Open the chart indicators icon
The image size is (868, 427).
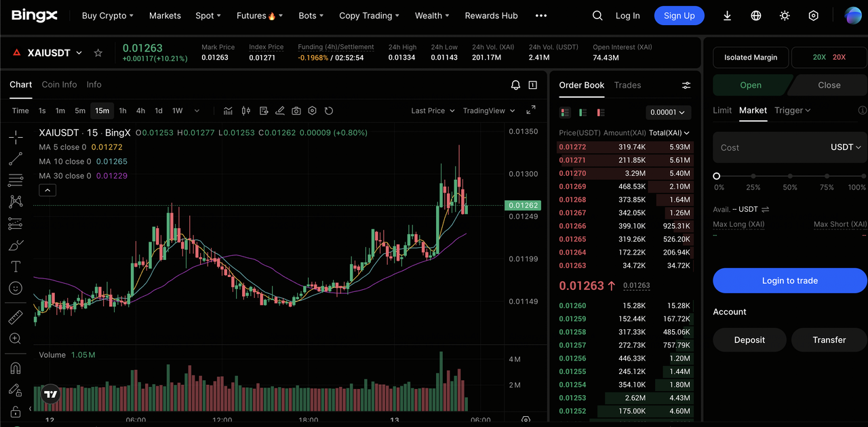tap(229, 111)
